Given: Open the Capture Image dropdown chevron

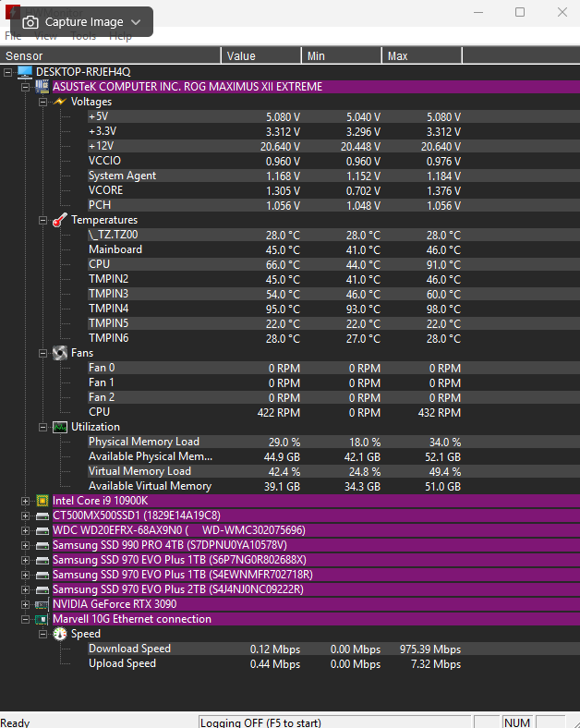Looking at the screenshot, I should 136,22.
